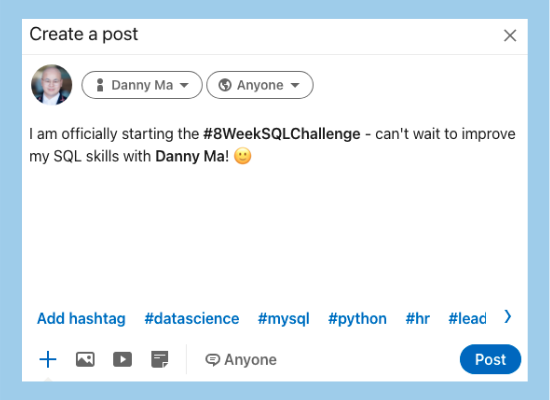The width and height of the screenshot is (550, 400).
Task: Insert the #python hashtag suggestion
Action: coord(357,319)
